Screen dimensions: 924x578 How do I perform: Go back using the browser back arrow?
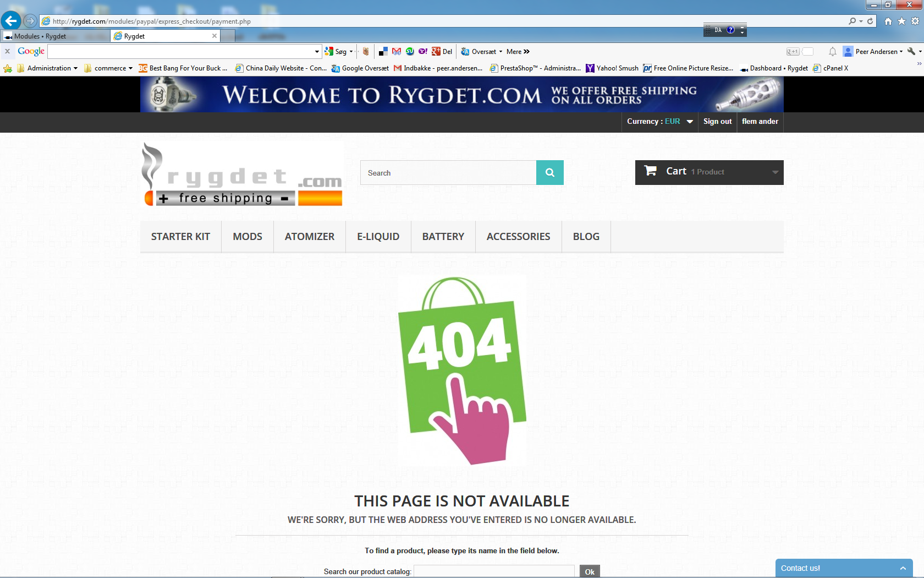[x=11, y=21]
